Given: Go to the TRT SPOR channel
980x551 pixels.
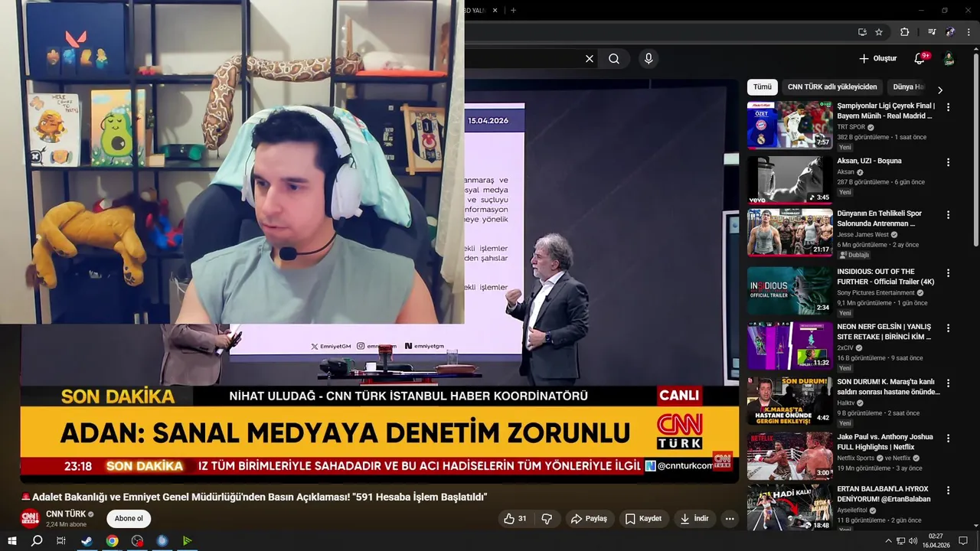Looking at the screenshot, I should pyautogui.click(x=851, y=127).
